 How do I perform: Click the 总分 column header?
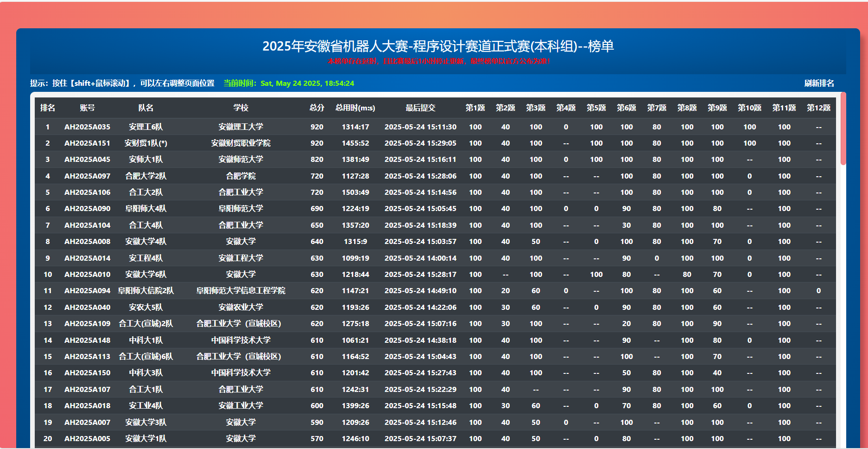[317, 108]
